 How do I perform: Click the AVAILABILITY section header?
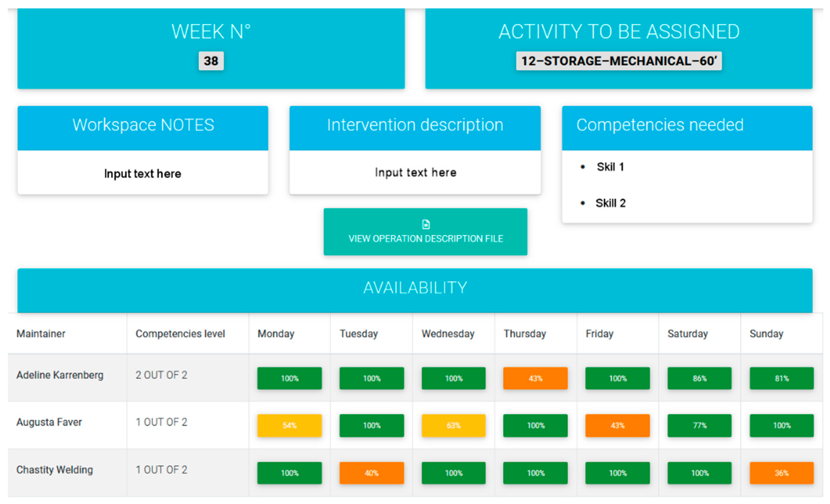click(415, 288)
